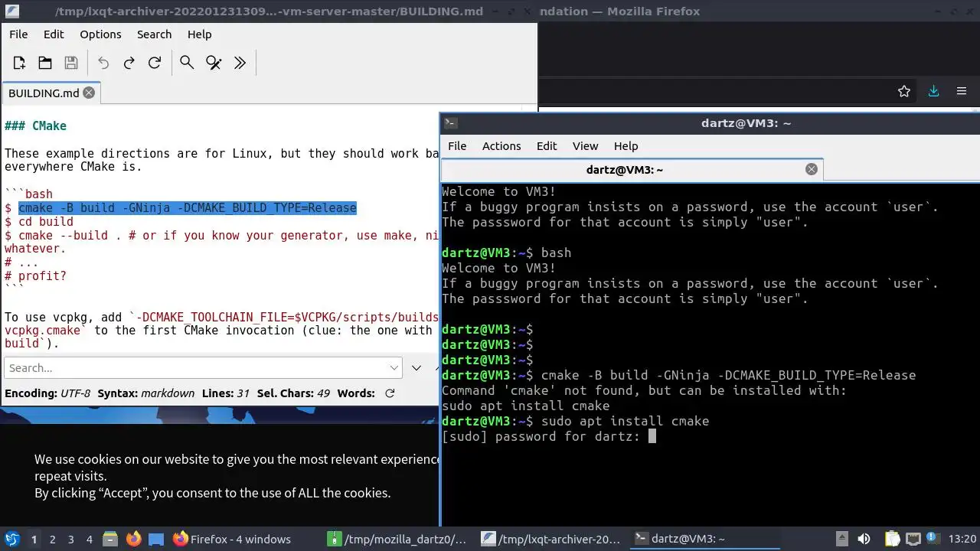Open the terminal Help menu

click(626, 146)
